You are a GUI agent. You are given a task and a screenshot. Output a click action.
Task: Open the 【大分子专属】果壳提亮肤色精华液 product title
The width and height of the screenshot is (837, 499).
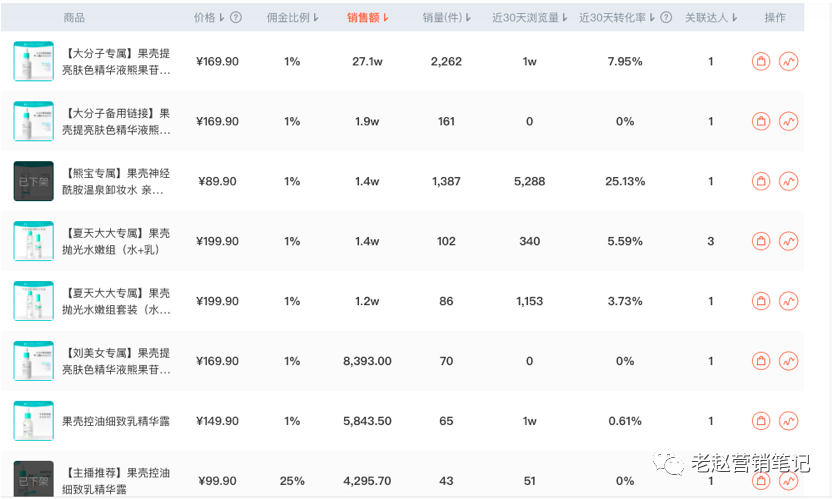(116, 62)
